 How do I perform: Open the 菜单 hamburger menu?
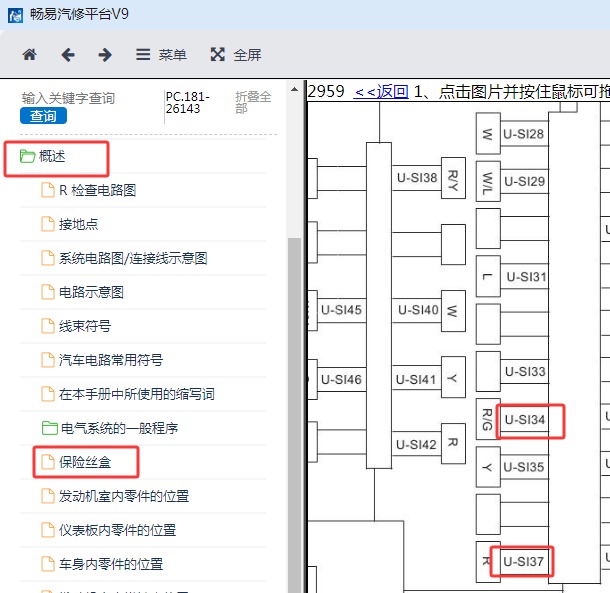[x=161, y=55]
